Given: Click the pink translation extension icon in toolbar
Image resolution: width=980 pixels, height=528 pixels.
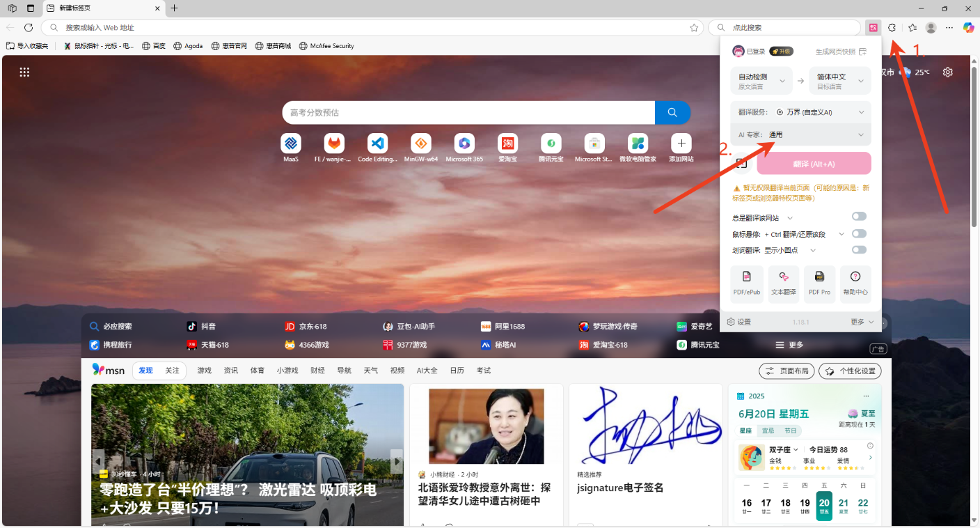Looking at the screenshot, I should (873, 27).
